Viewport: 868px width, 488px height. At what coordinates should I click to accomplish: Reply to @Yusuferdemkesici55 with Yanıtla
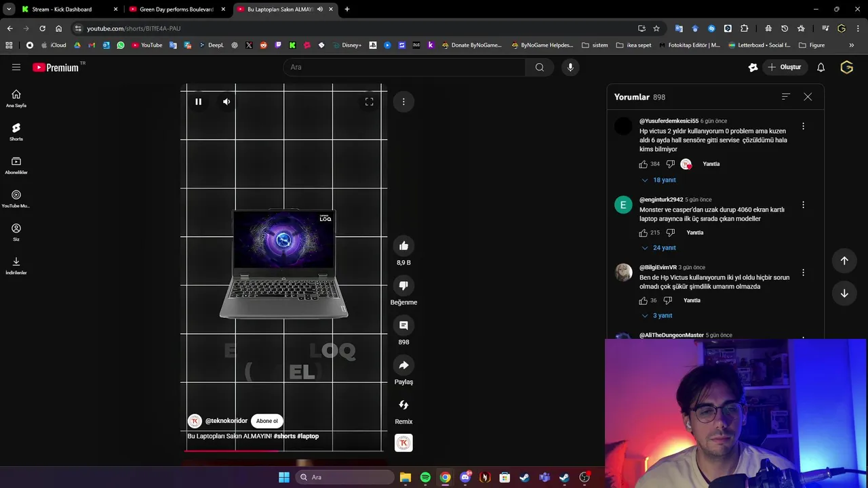[711, 164]
